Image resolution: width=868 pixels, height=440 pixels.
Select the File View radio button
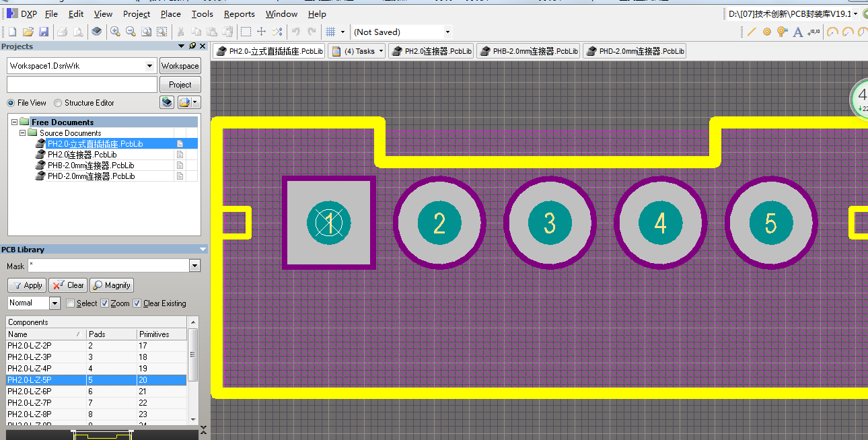(x=11, y=103)
